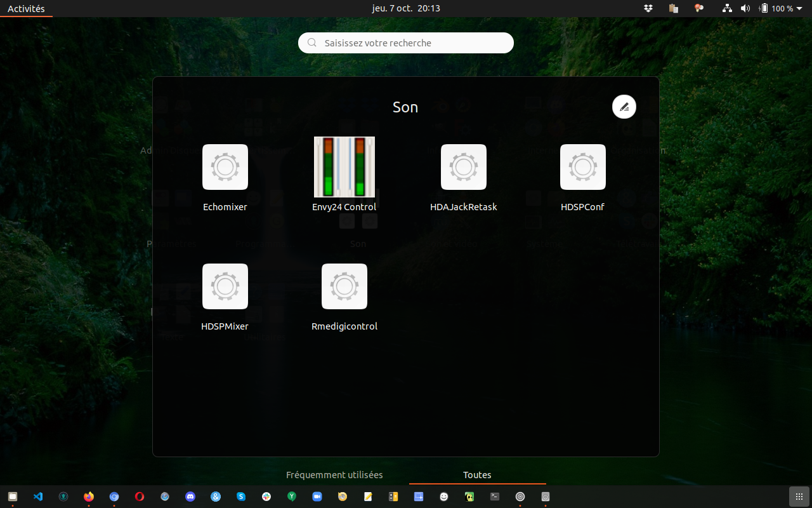Open the screenshot tool in dock
Image resolution: width=812 pixels, height=508 pixels.
(x=419, y=497)
